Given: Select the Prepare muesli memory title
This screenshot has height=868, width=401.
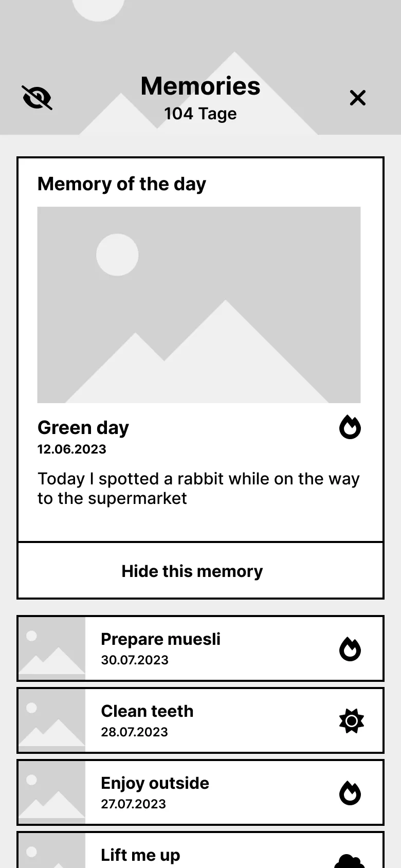Looking at the screenshot, I should (160, 639).
